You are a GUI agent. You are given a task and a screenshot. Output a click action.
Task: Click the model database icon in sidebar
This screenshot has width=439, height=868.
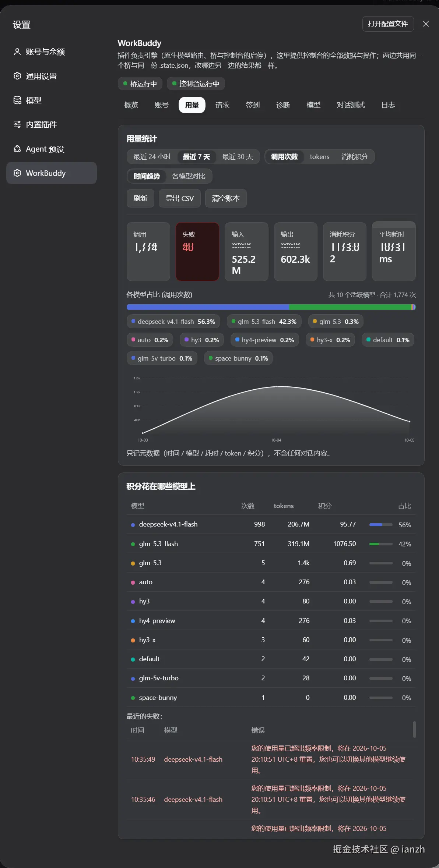[17, 100]
